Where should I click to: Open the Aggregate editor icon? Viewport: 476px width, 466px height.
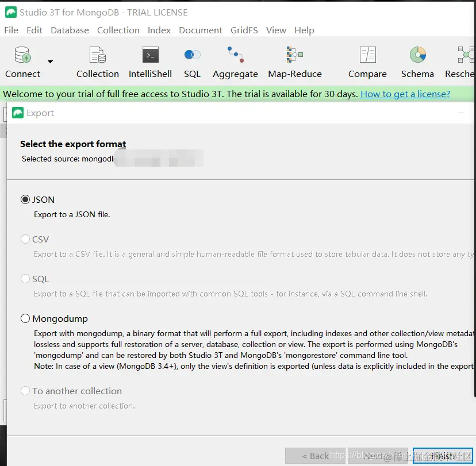tap(235, 55)
